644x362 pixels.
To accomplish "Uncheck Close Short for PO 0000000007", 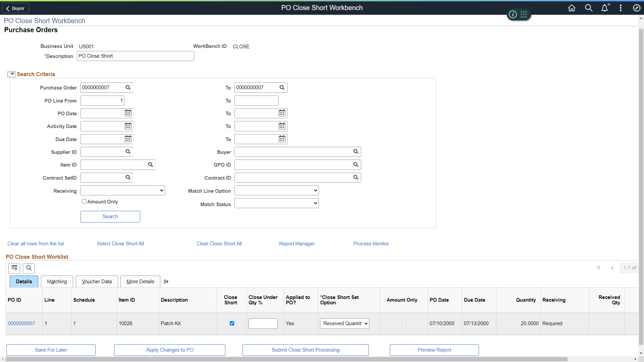I will point(232,323).
